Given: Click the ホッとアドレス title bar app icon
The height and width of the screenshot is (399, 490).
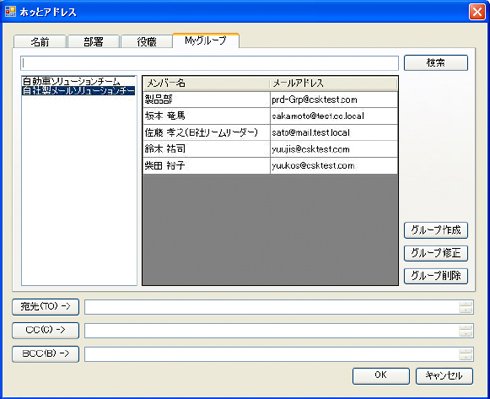Looking at the screenshot, I should click(x=10, y=12).
